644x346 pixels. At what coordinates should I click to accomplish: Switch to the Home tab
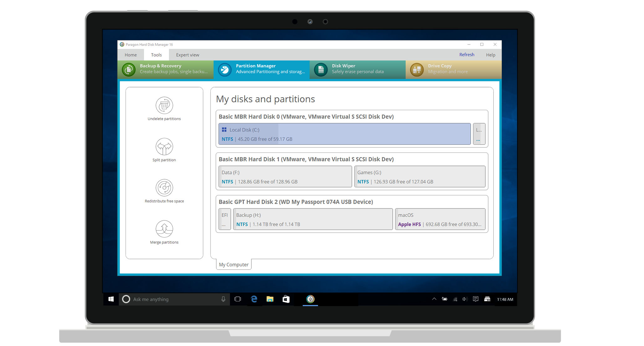131,55
